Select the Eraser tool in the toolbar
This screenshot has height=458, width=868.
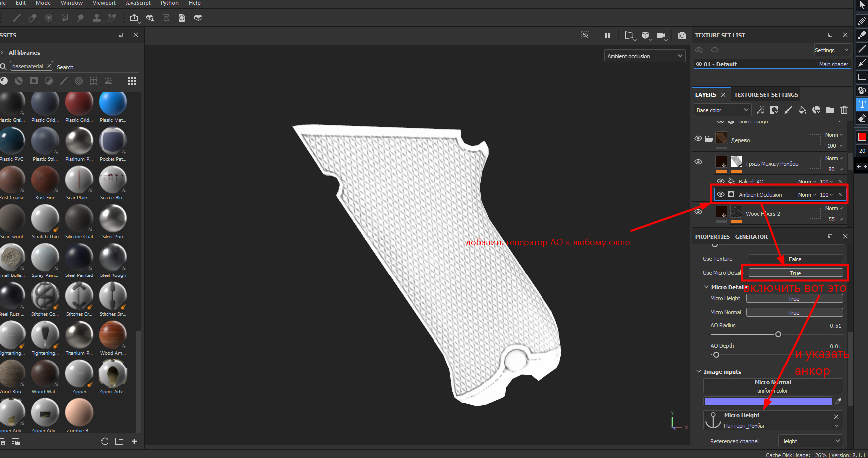pos(33,18)
